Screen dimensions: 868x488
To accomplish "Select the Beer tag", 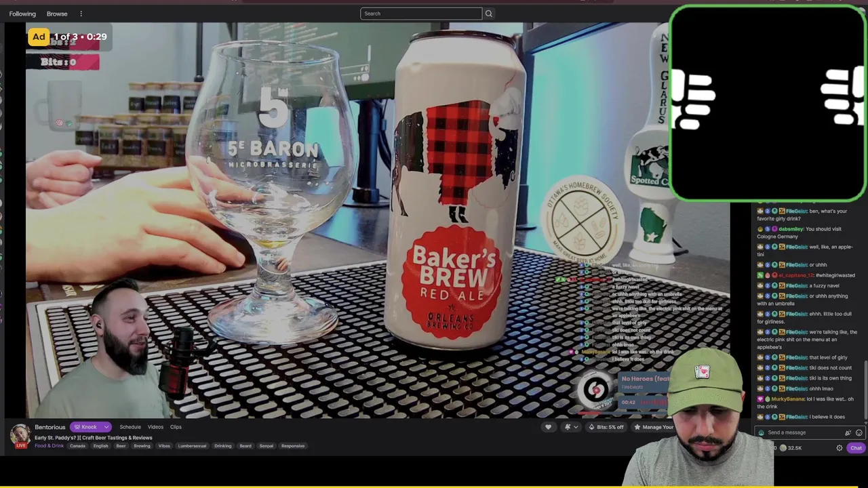I will pos(121,446).
